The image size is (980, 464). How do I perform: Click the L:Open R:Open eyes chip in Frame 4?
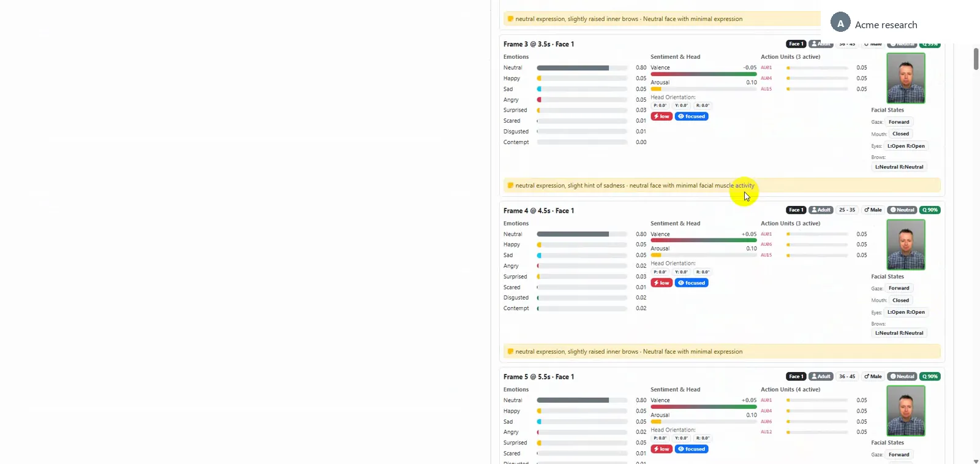pyautogui.click(x=906, y=313)
